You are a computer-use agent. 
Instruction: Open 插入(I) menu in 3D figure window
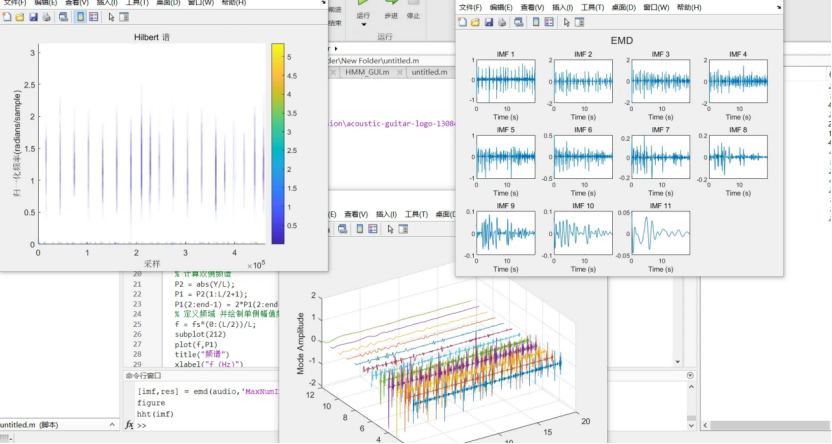click(x=386, y=214)
